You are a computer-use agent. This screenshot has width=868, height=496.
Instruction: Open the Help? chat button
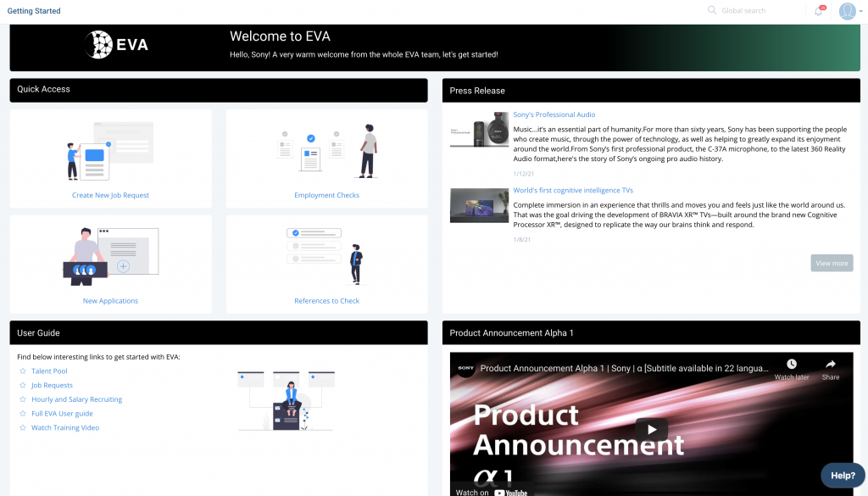(843, 476)
